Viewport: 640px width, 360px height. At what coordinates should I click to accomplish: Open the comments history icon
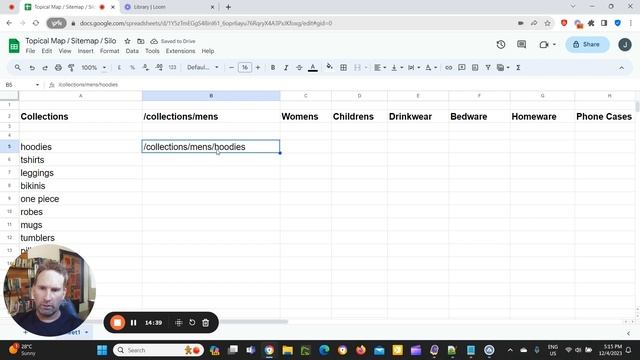521,44
